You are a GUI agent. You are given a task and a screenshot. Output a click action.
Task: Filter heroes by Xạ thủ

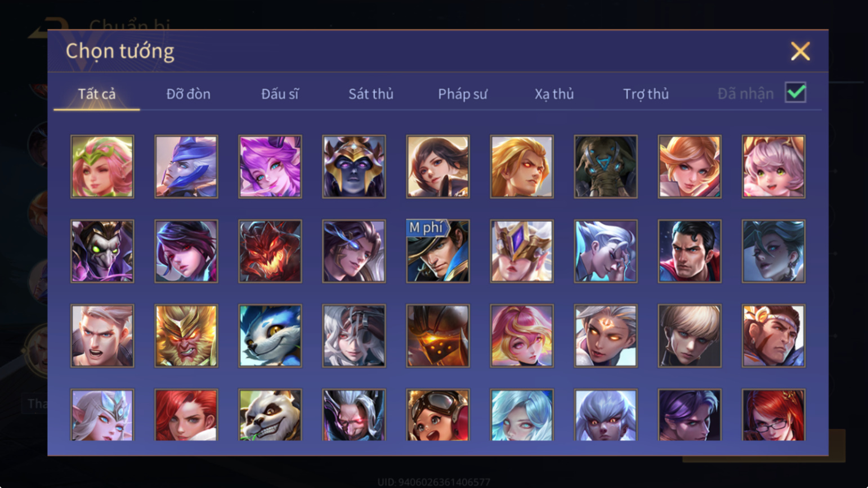click(554, 94)
